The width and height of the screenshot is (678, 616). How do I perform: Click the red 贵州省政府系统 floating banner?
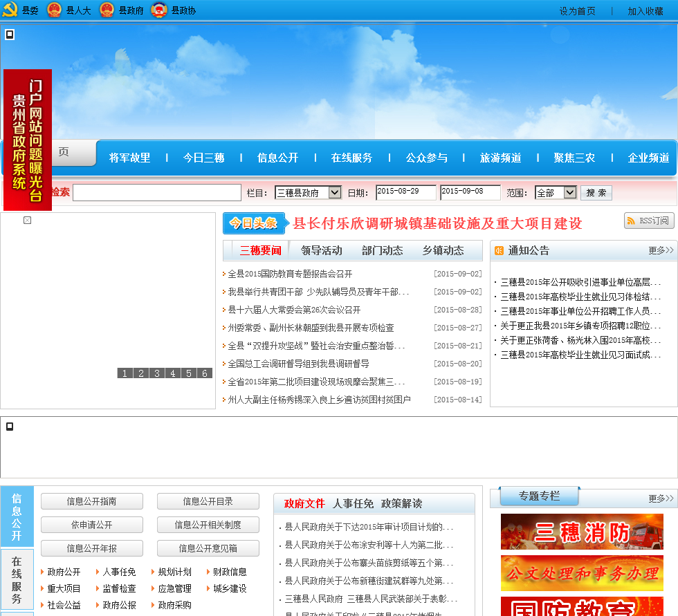coord(28,140)
